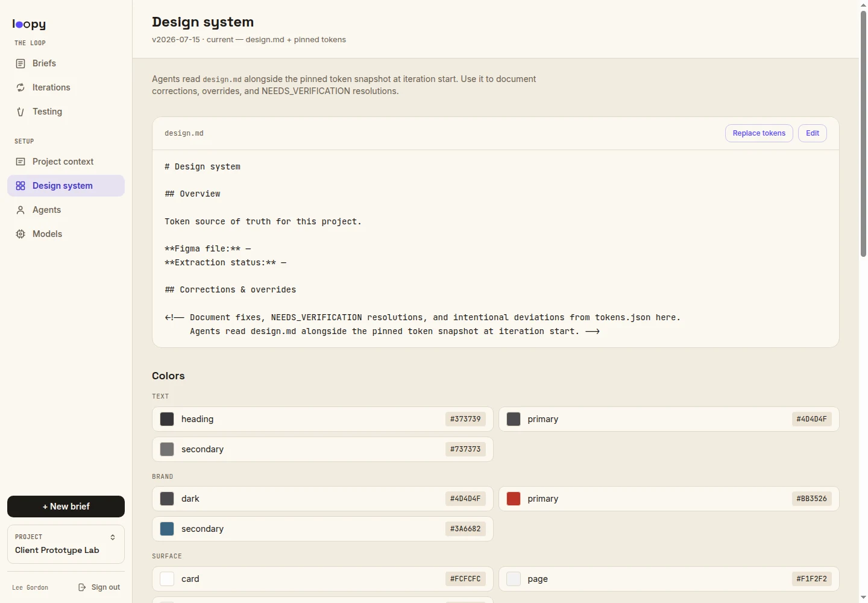Click the scrollbar down arrow
868x603 pixels.
pos(863,598)
